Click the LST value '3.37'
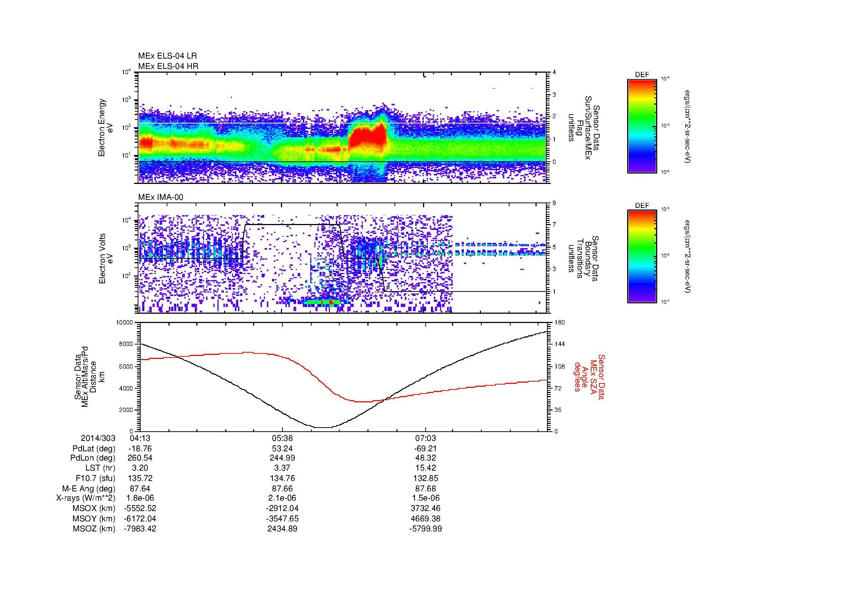The image size is (868, 613). [282, 468]
